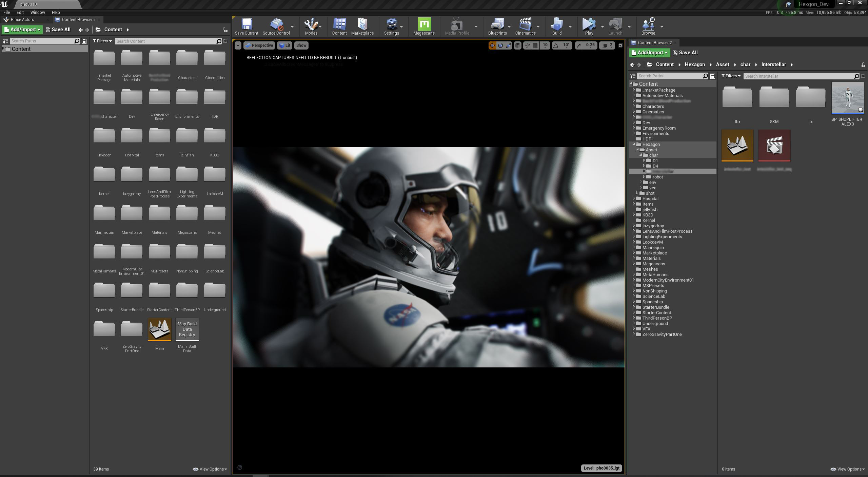Screen dimensions: 868x477
Task: Click the Main level asset in Content Browser 1
Action: click(x=159, y=329)
